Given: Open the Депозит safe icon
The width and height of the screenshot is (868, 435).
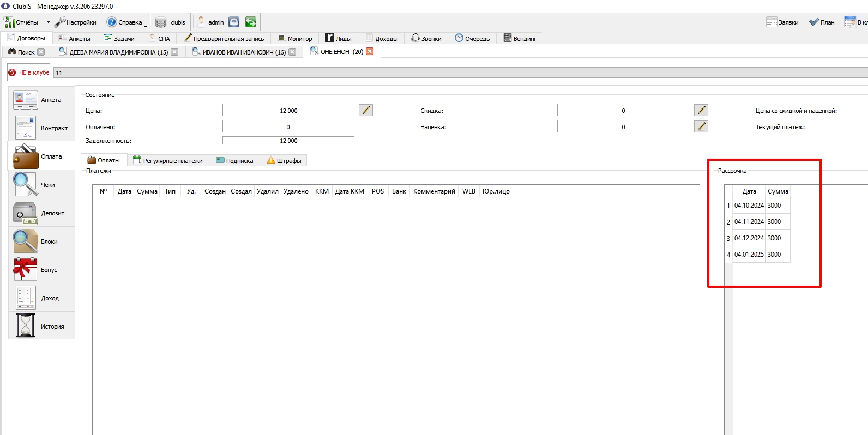Looking at the screenshot, I should [25, 213].
